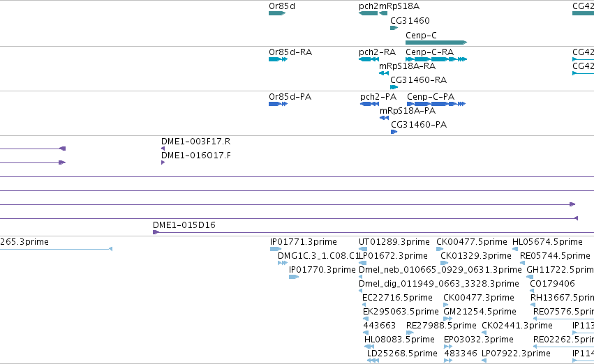
Task: Click the CO179406 feature
Action: click(x=532, y=291)
